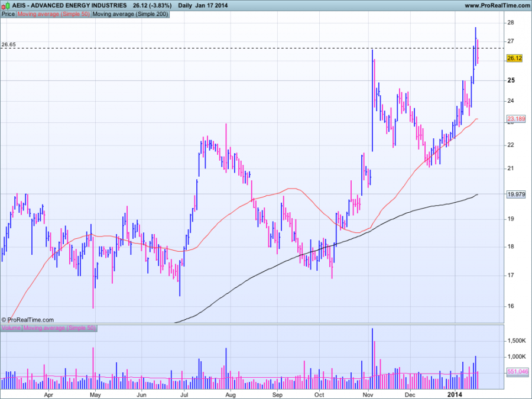Click the Apr month label on time axis

(x=48, y=395)
